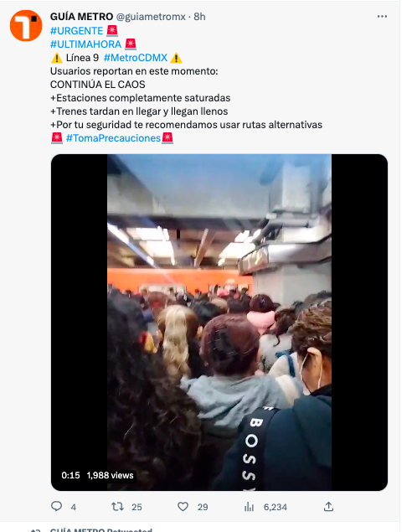Viewport: 417px width, 532px height.
Task: Open the #TomaPrecauciones hashtag
Action: [x=113, y=138]
